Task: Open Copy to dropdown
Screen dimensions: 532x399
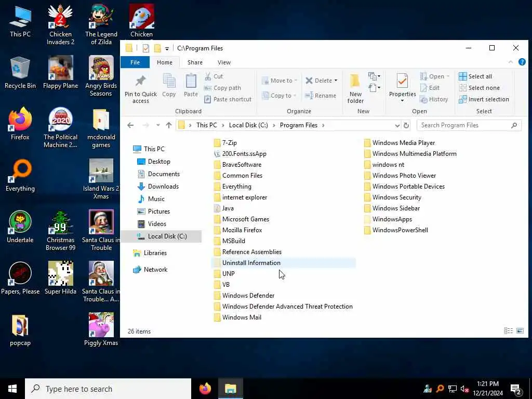Action: pos(280,96)
